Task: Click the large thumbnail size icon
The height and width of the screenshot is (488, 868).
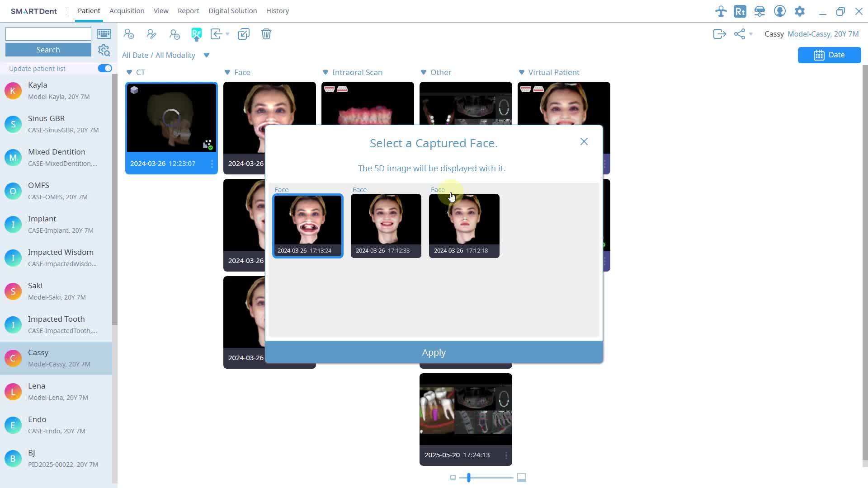Action: click(522, 478)
